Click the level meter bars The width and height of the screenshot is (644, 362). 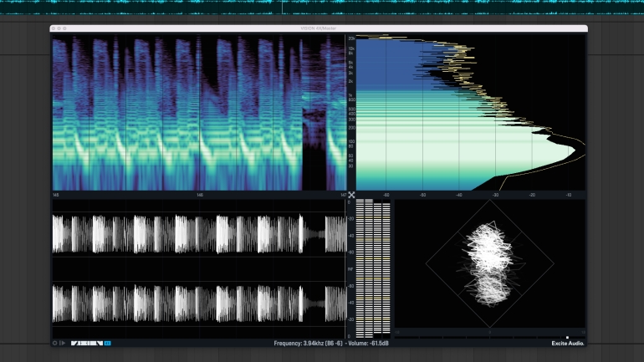pos(373,266)
